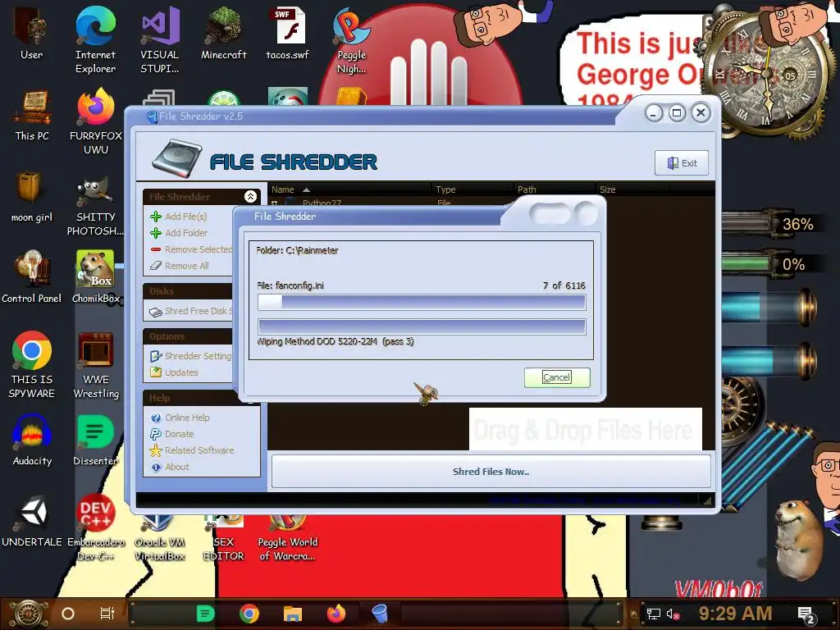Click the 9:29 AM clock
This screenshot has width=840, height=630.
pyautogui.click(x=735, y=614)
